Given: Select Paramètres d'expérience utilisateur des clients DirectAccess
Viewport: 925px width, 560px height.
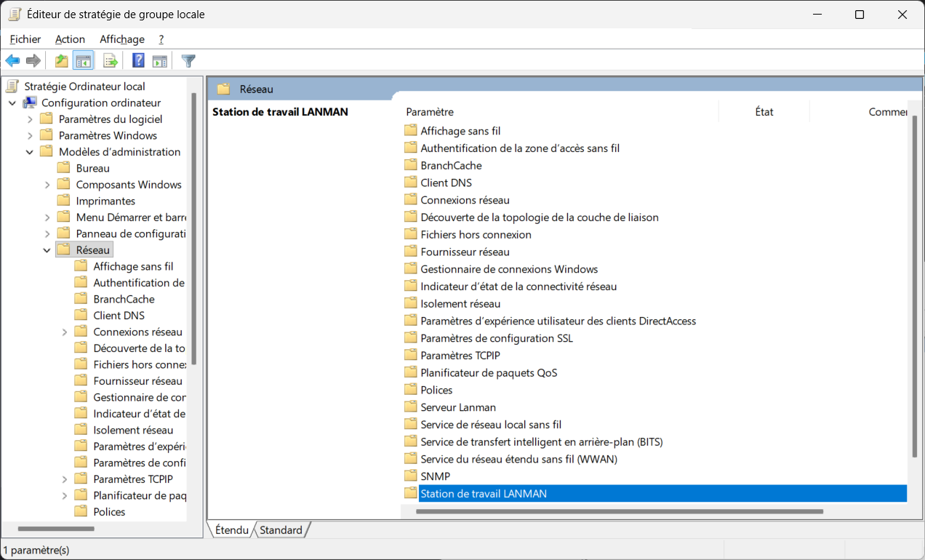Looking at the screenshot, I should click(x=558, y=321).
